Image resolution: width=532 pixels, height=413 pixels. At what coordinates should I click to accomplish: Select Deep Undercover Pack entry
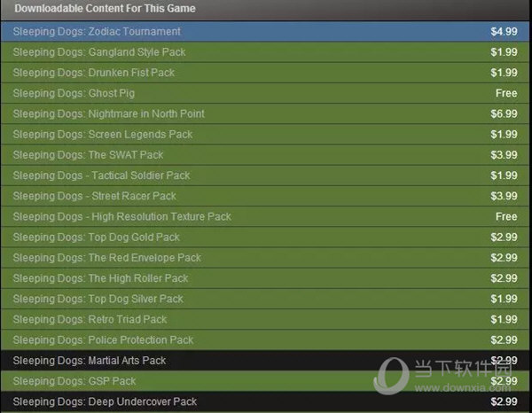point(265,401)
